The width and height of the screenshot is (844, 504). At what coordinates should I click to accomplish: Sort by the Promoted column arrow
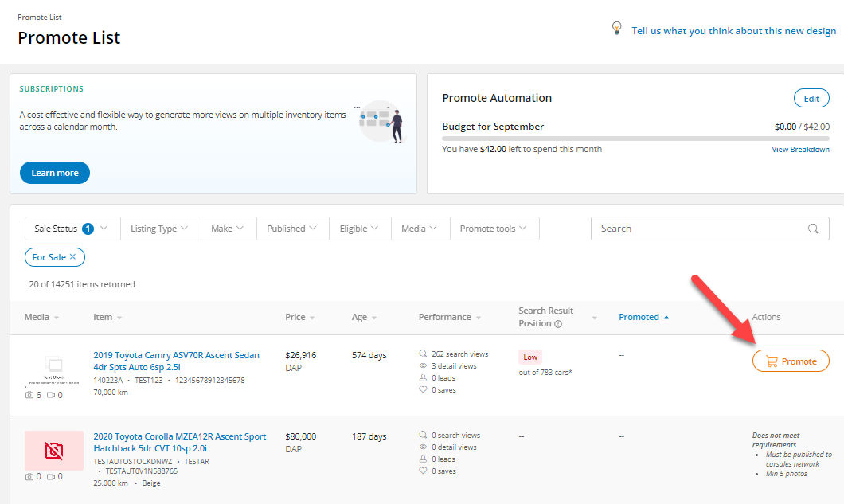pyautogui.click(x=666, y=317)
